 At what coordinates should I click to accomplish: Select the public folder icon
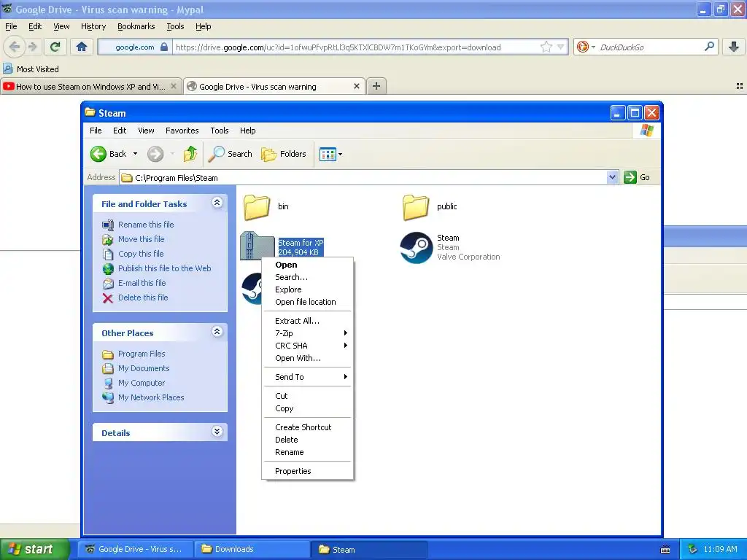[x=416, y=206]
